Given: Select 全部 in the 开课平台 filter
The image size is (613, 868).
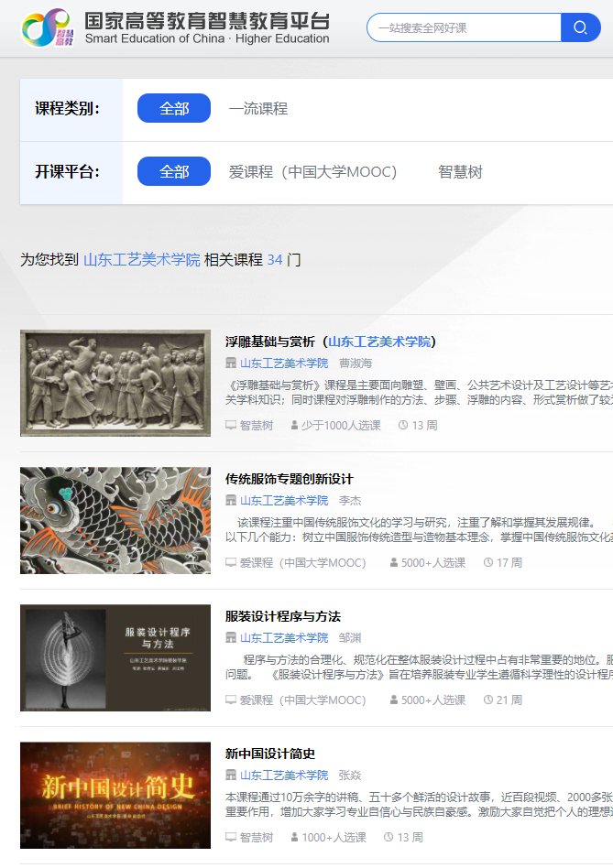Looking at the screenshot, I should tap(174, 172).
